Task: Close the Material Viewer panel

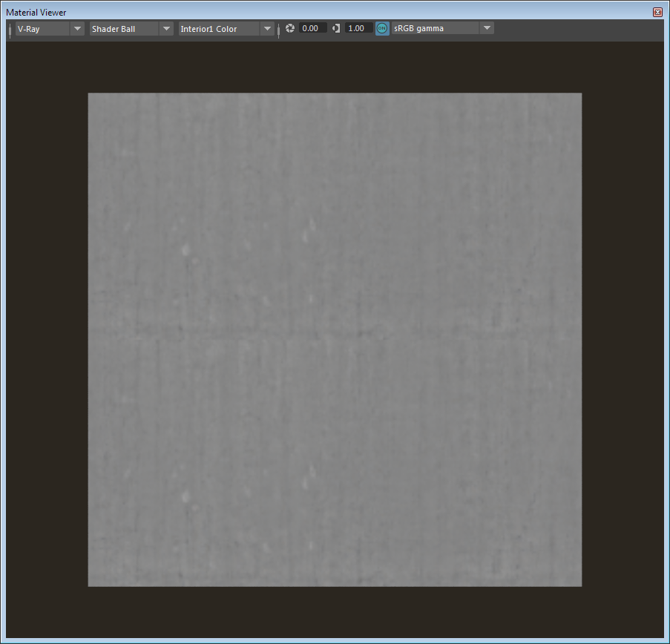Action: tap(657, 13)
